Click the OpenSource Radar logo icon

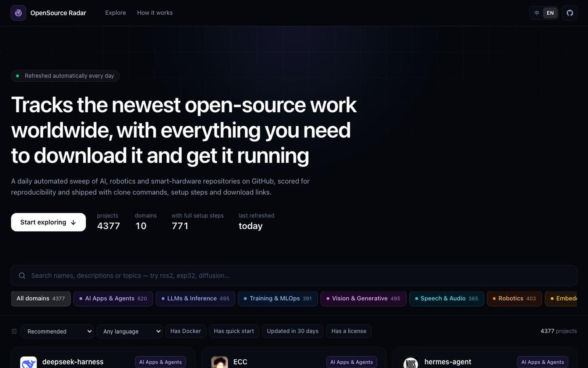click(18, 13)
